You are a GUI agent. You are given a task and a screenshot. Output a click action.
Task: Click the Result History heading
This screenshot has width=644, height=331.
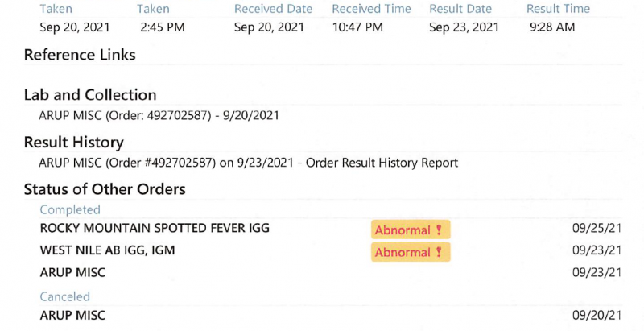tap(74, 143)
